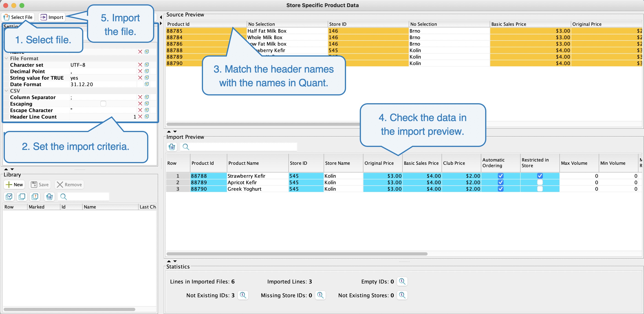Click the Library search field
The height and width of the screenshot is (314, 644).
(84, 197)
